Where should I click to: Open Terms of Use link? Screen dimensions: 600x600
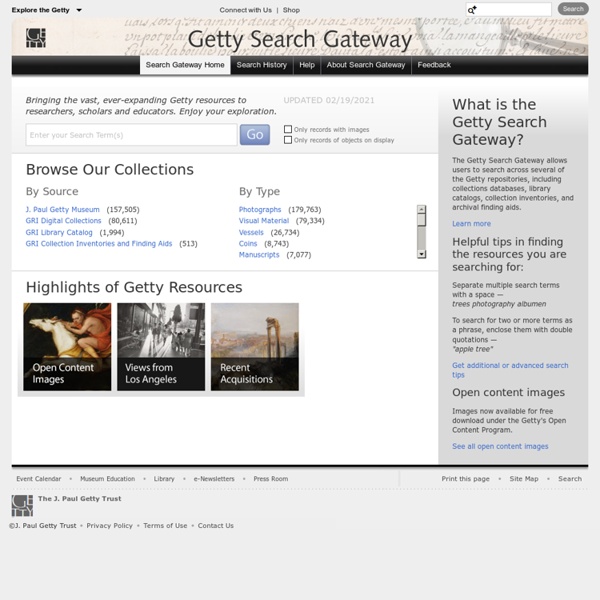coord(165,526)
